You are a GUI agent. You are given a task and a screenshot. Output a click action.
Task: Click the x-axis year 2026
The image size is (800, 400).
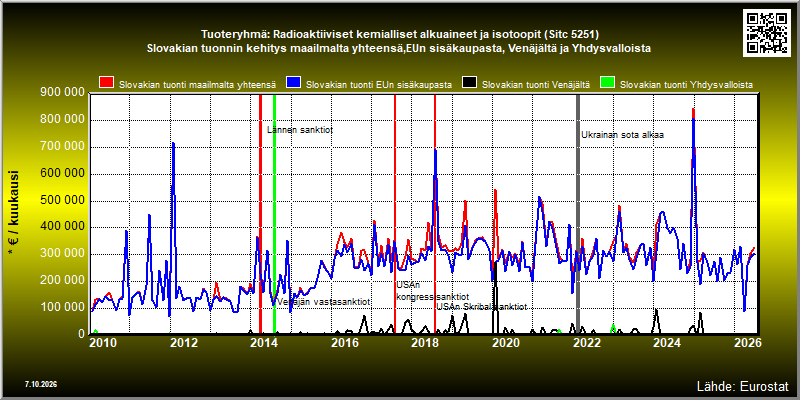point(749,343)
